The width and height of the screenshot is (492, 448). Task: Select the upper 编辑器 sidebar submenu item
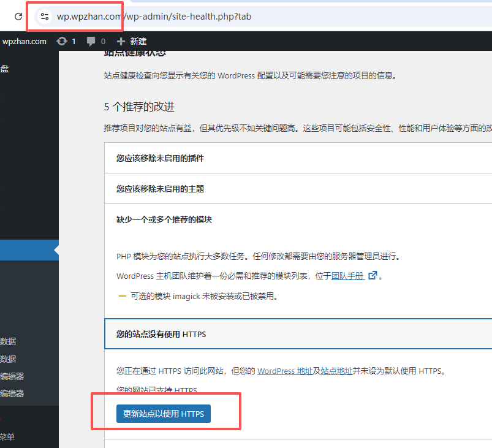point(12,376)
